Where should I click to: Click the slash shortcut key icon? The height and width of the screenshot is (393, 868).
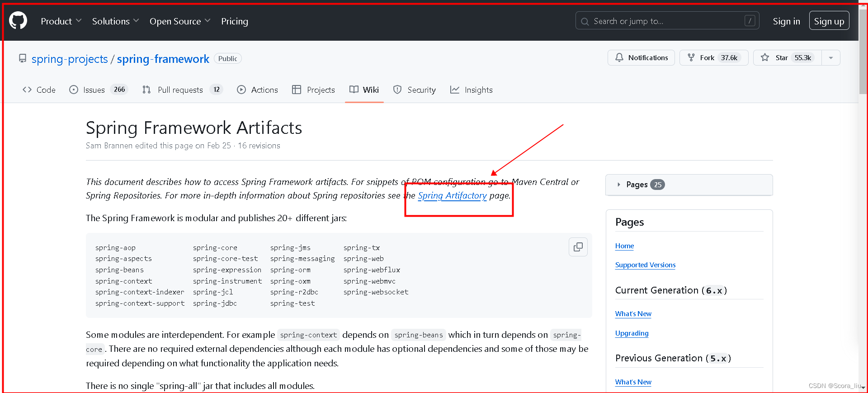coord(750,21)
